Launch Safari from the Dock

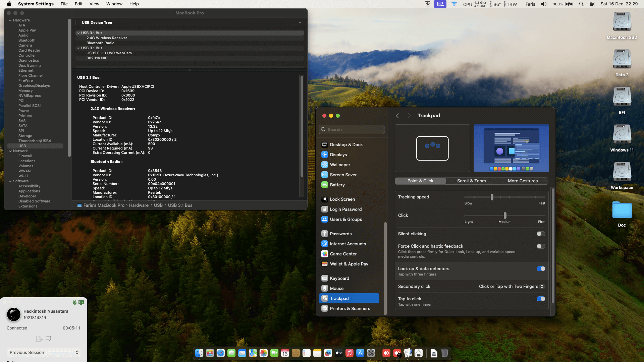tap(220, 353)
